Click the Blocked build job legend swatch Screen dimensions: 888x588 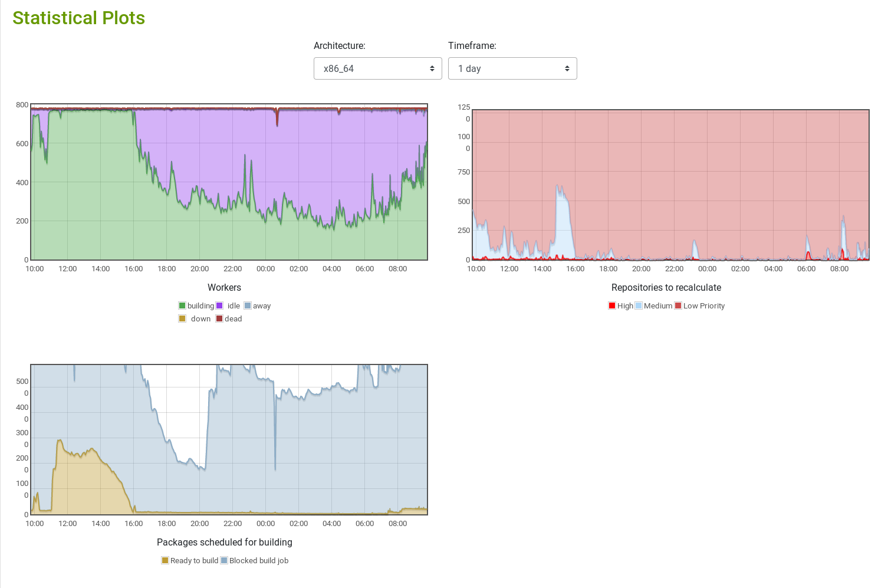click(224, 560)
